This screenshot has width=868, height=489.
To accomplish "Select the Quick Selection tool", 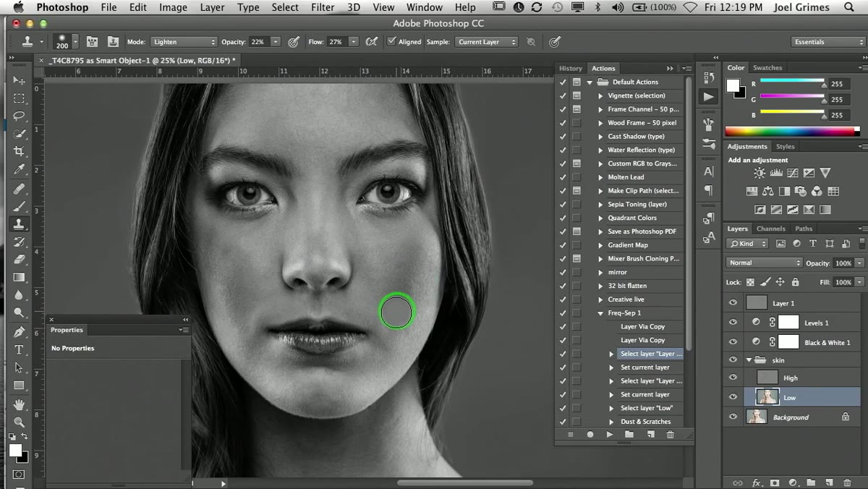I will click(20, 134).
